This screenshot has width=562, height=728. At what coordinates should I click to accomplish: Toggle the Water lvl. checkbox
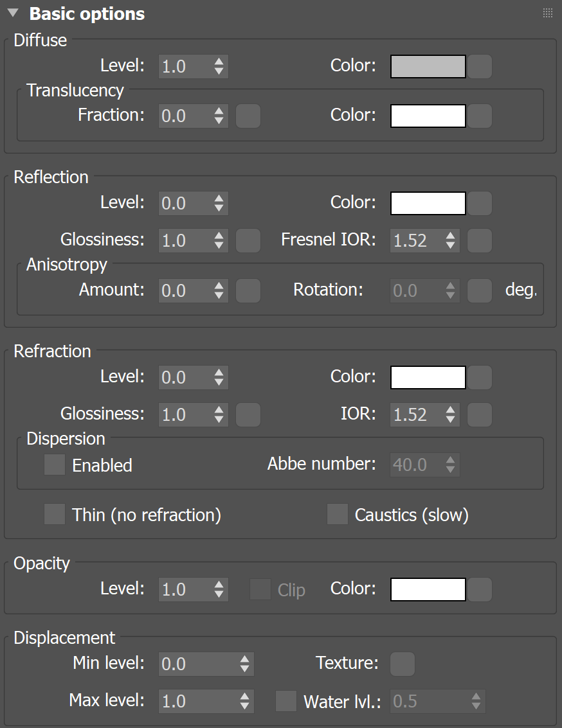click(286, 701)
